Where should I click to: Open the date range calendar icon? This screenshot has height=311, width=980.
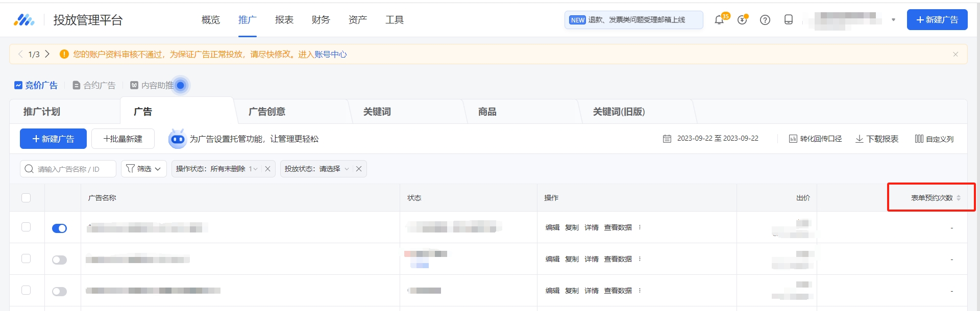pos(667,139)
